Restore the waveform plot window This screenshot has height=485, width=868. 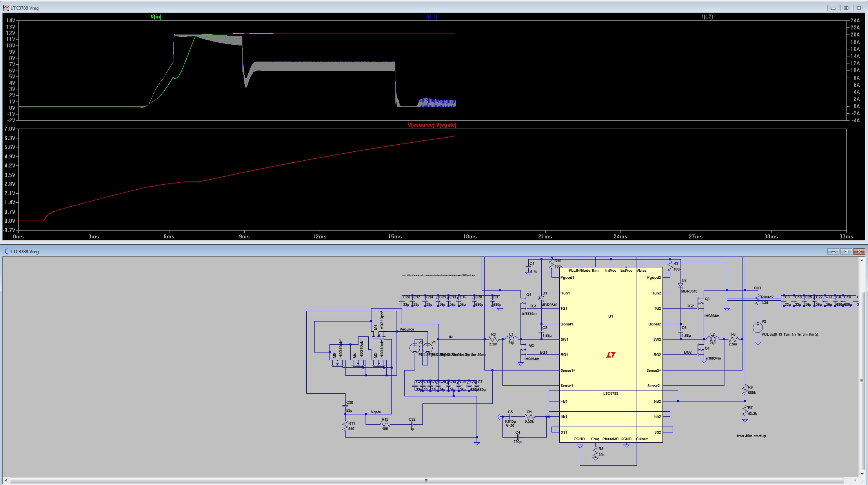846,8
